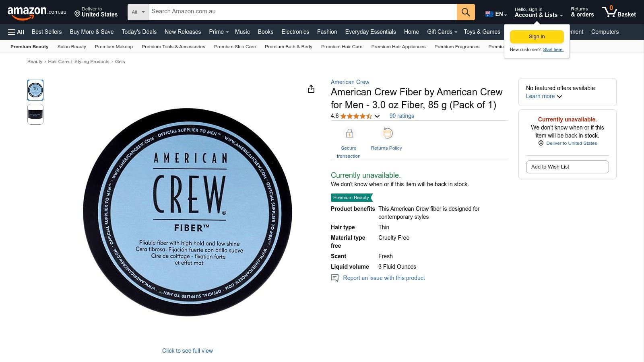Expand Learn more under featured offers
The width and height of the screenshot is (644, 362).
point(543,96)
